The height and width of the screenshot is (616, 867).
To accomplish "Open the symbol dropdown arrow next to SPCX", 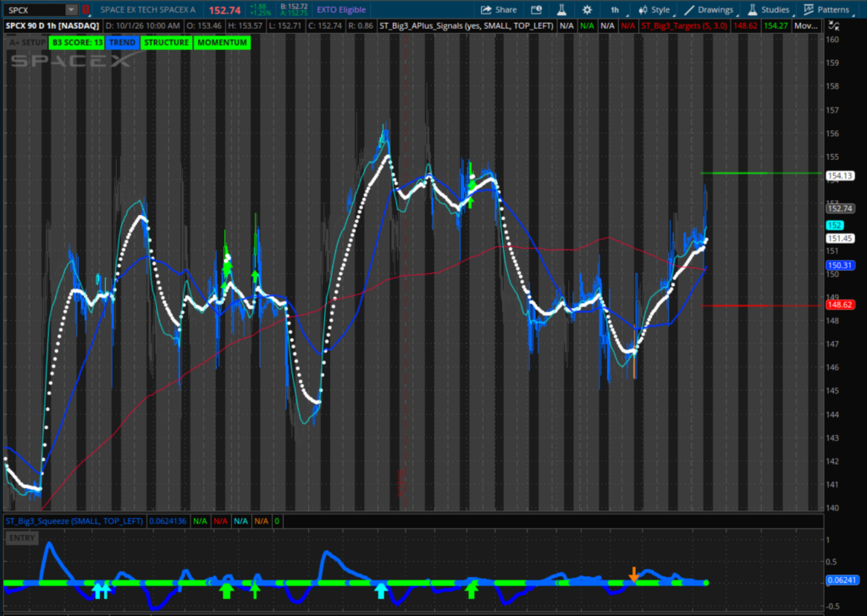I will click(x=71, y=10).
